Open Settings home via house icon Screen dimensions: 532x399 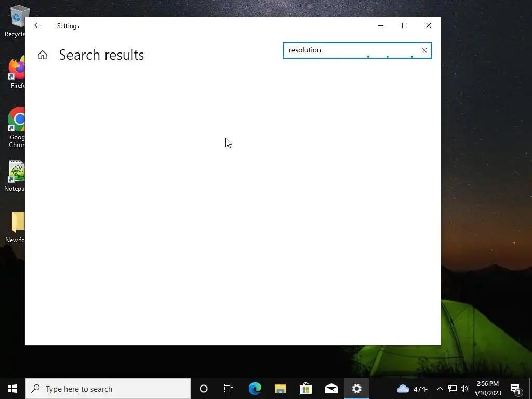click(x=43, y=55)
